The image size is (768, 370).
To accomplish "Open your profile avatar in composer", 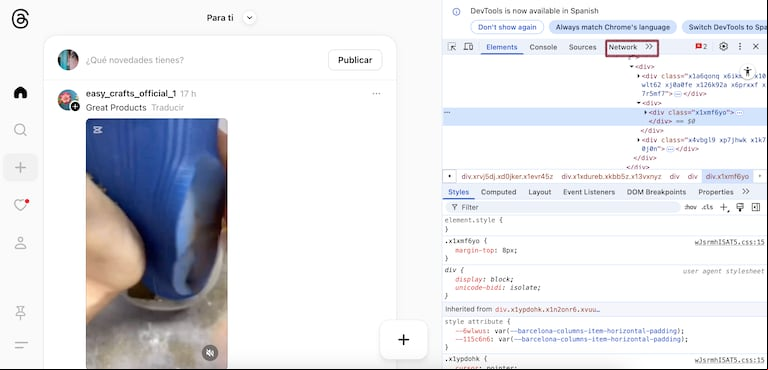I will tap(68, 60).
